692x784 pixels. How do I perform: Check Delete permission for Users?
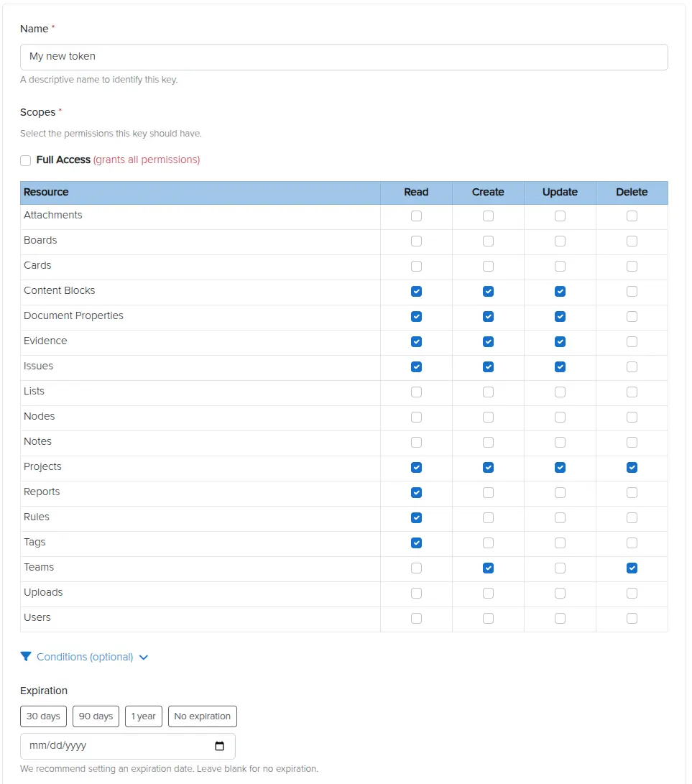click(x=632, y=618)
